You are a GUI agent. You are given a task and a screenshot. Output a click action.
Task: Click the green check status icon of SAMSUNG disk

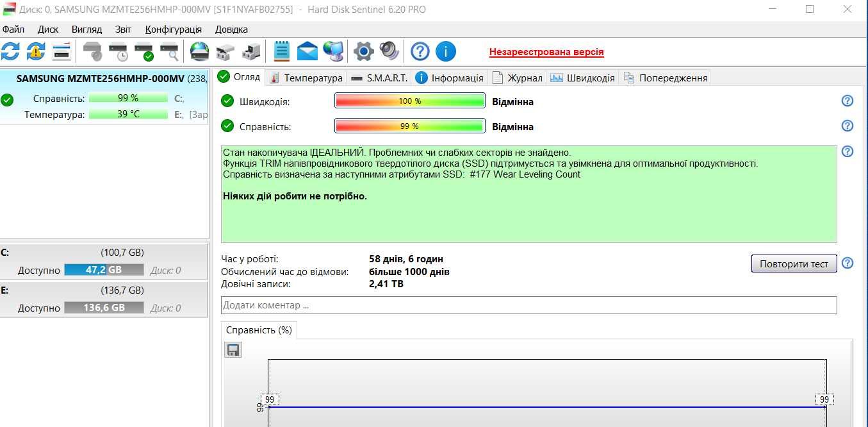7,99
